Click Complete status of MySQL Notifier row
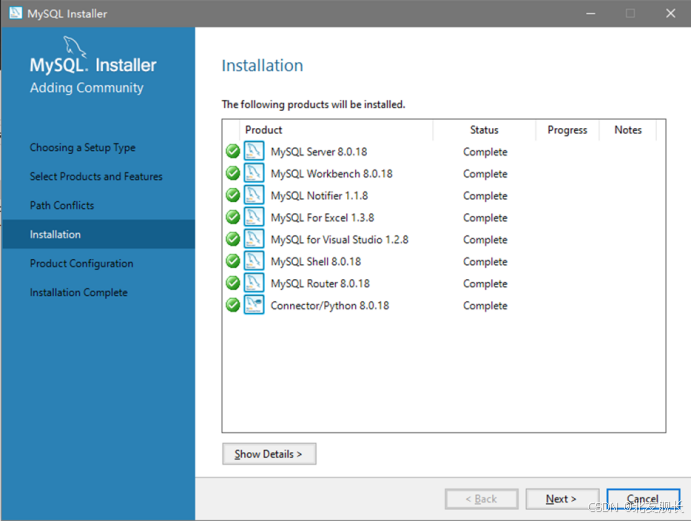Screen dimensions: 692x521 [x=485, y=196]
